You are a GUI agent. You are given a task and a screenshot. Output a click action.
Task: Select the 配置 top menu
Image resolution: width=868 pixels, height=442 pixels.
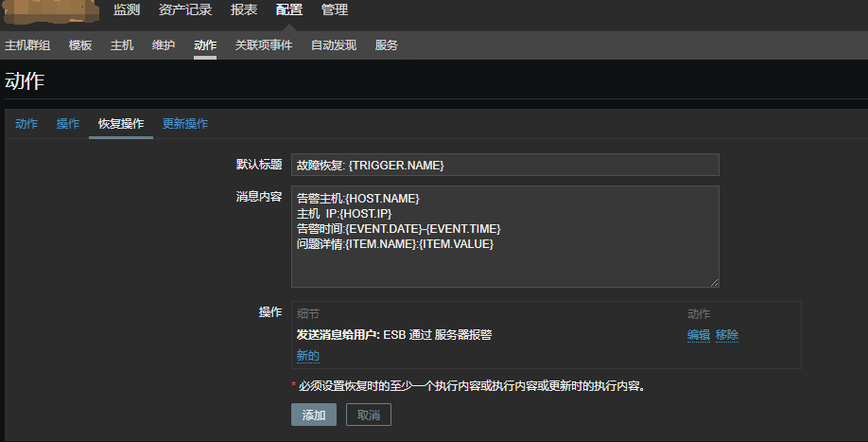pos(289,10)
